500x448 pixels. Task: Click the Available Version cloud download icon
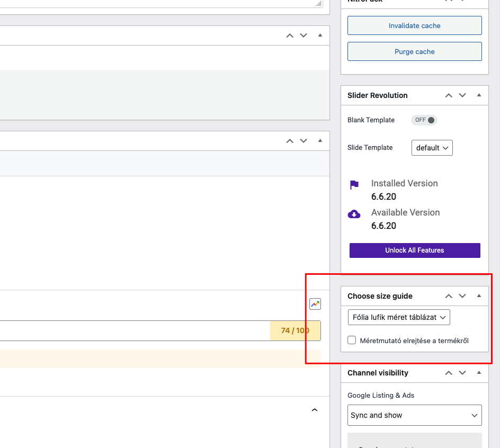click(354, 214)
